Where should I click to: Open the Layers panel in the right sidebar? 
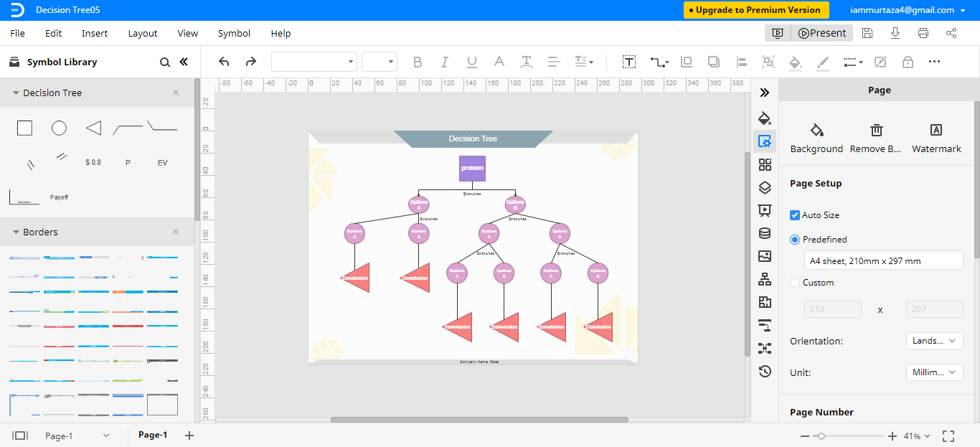point(765,187)
